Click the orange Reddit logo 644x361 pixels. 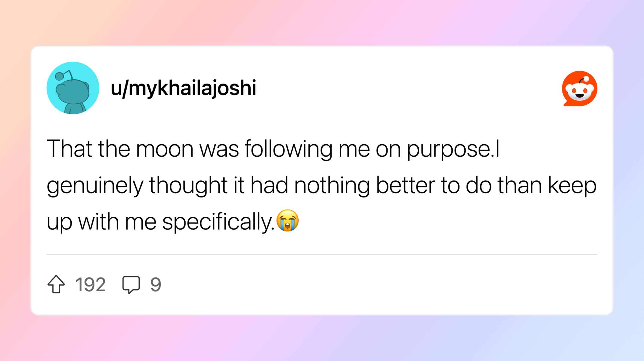click(579, 89)
